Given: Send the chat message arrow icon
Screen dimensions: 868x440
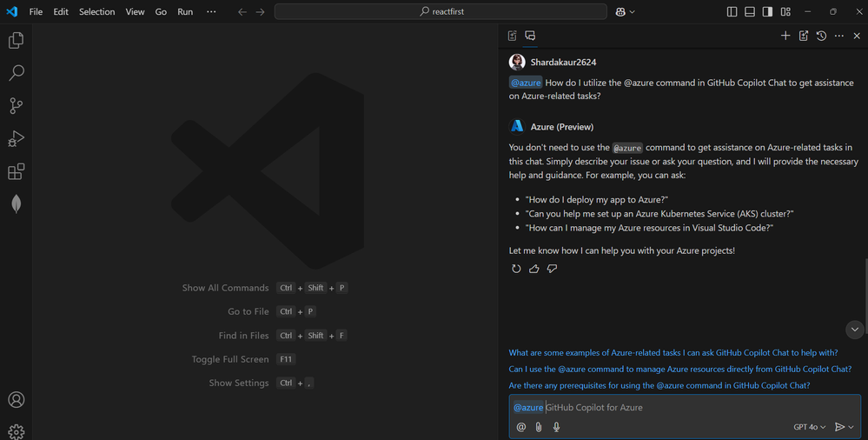Looking at the screenshot, I should (839, 427).
